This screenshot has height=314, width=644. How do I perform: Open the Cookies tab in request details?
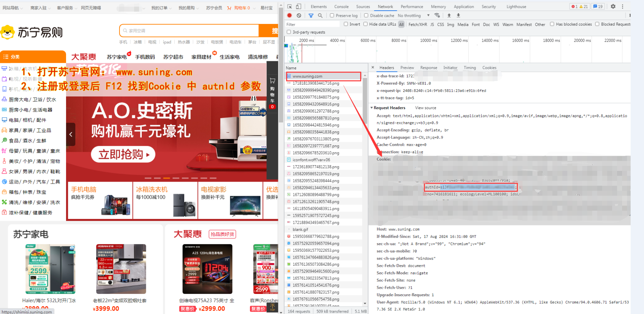pyautogui.click(x=489, y=68)
